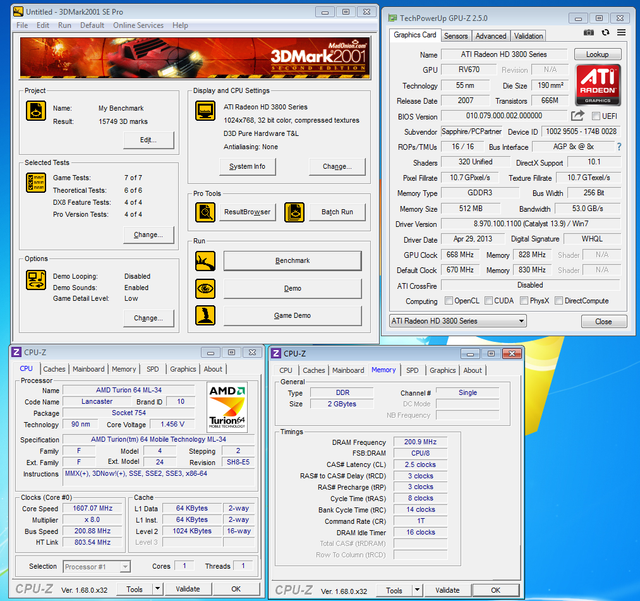Open Mainboard tab in left CPU-Z
The height and width of the screenshot is (601, 640).
click(89, 369)
